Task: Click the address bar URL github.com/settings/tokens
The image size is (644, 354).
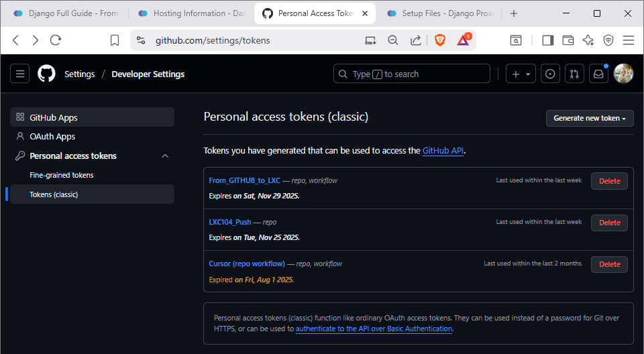Action: 213,41
